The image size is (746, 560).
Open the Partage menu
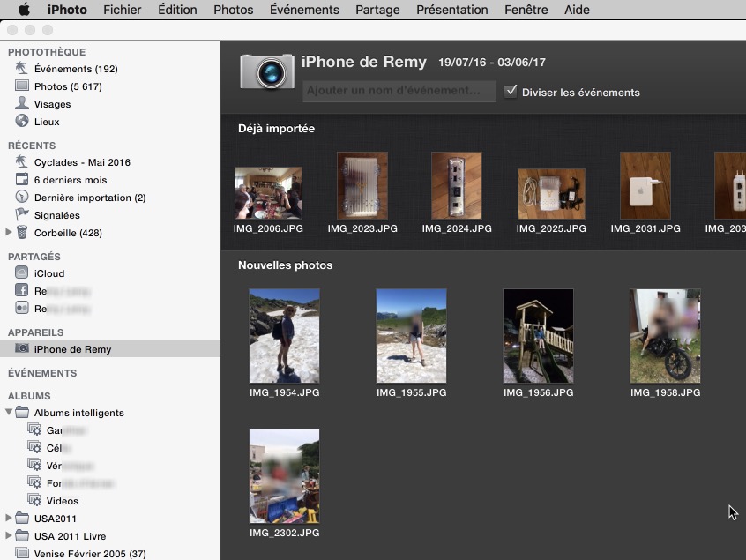pos(377,10)
